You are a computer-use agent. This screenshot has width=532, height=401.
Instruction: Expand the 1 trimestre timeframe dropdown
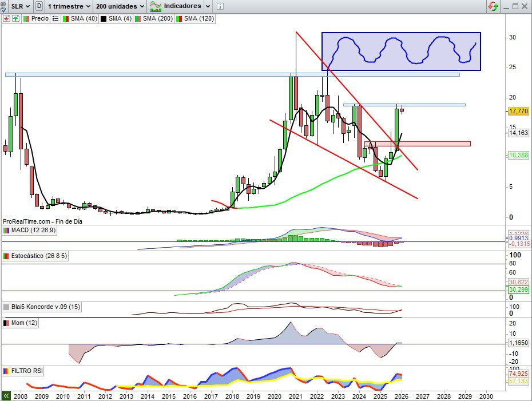click(69, 6)
